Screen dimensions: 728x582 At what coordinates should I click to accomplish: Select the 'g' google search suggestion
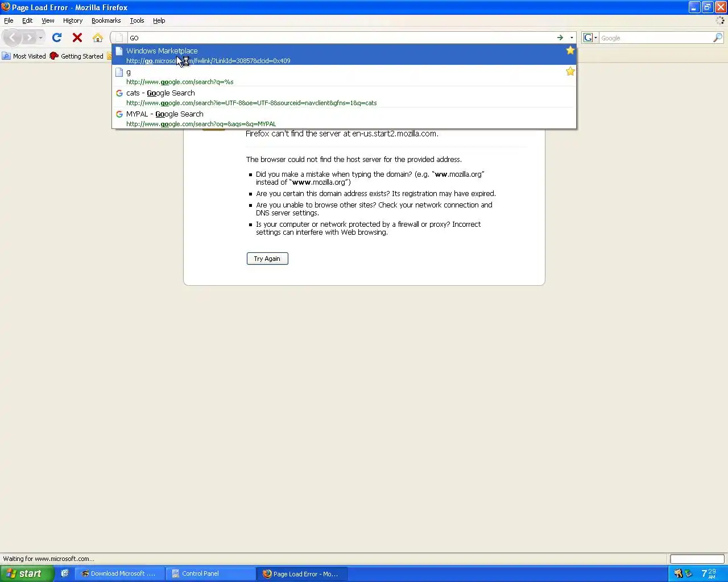[x=344, y=76]
